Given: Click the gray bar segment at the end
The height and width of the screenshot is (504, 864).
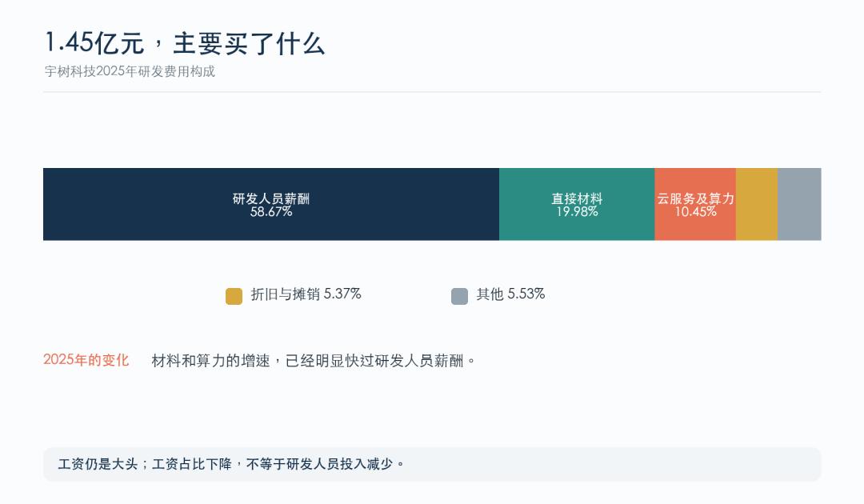Looking at the screenshot, I should click(x=799, y=204).
